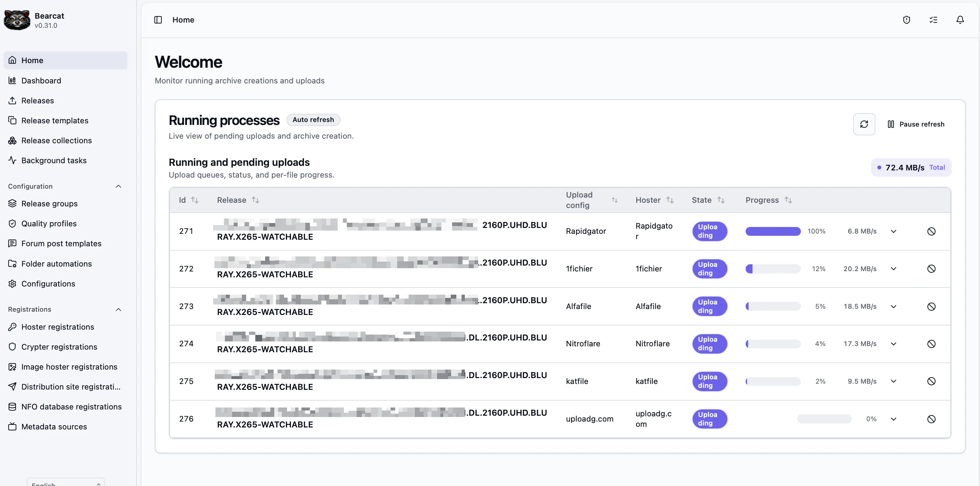This screenshot has height=486, width=980.
Task: Open the notifications bell
Action: [x=960, y=20]
